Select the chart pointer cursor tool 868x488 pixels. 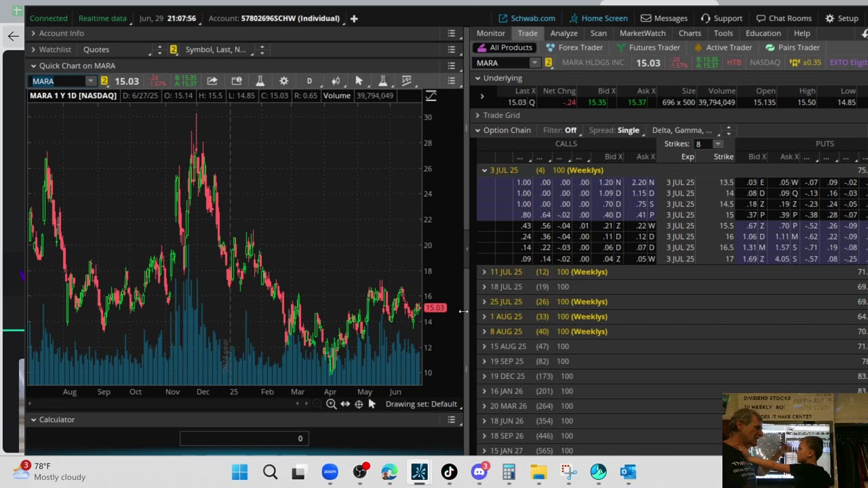[x=359, y=81]
